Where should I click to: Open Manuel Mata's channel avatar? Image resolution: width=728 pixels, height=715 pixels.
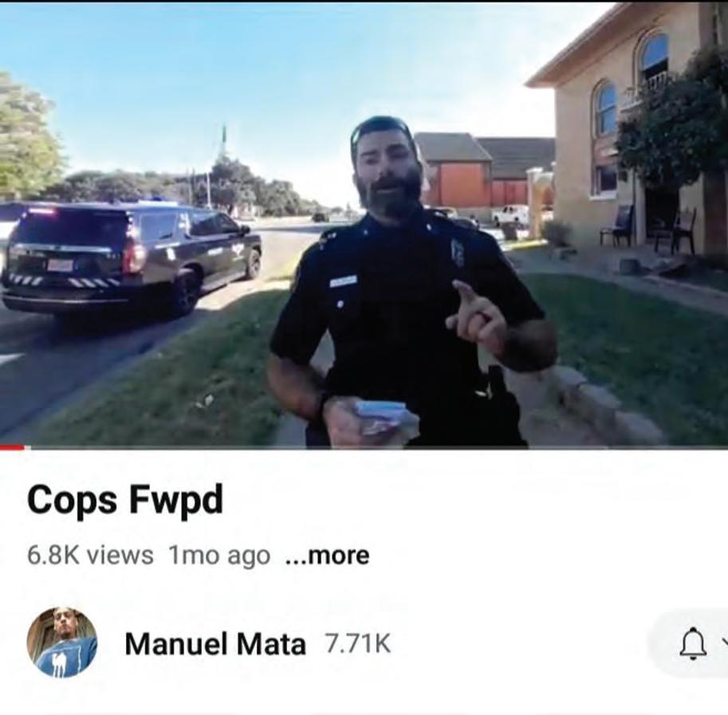coord(61,642)
